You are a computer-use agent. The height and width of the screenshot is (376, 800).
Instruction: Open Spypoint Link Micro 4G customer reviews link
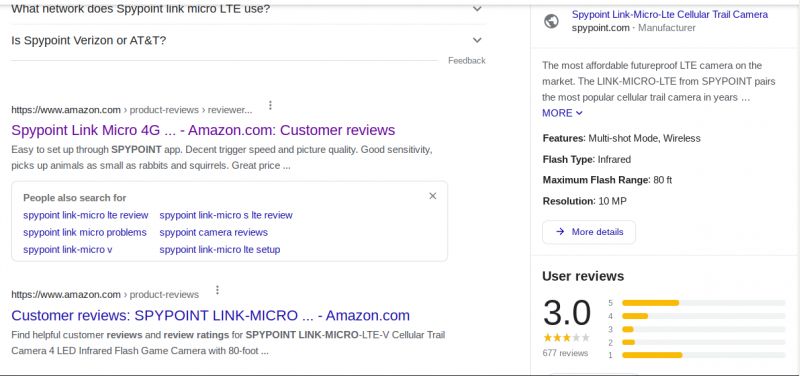[x=203, y=130]
